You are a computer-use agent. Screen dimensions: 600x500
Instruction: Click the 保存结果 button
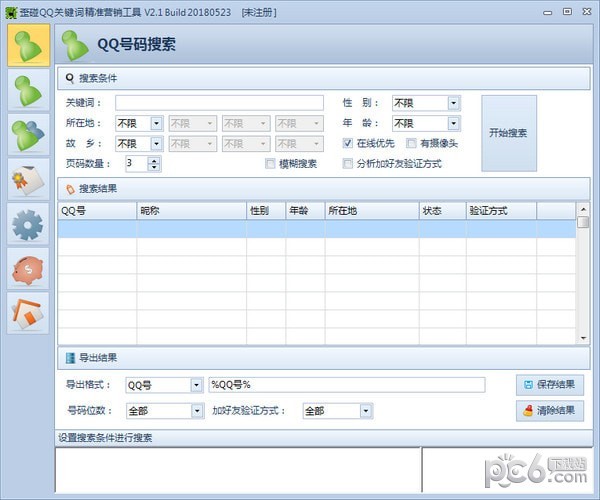(550, 385)
